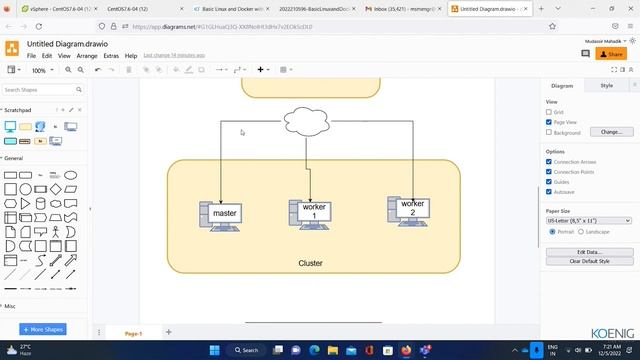Click Clear Default Style button
640x360 pixels.
(x=589, y=261)
